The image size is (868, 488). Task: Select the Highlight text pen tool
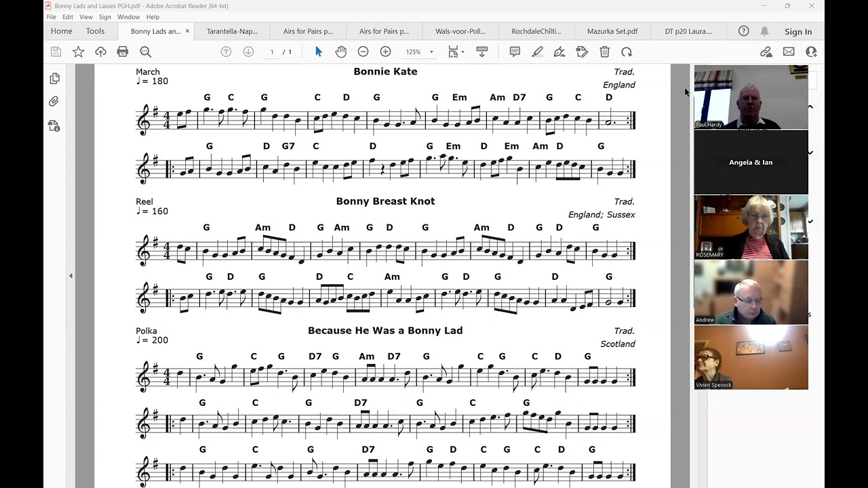pos(537,52)
